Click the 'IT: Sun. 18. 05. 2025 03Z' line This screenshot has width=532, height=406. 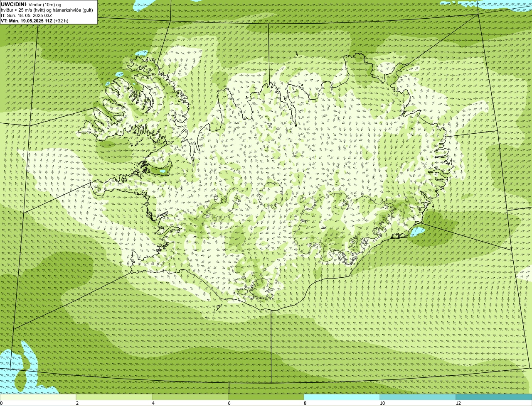(x=27, y=15)
